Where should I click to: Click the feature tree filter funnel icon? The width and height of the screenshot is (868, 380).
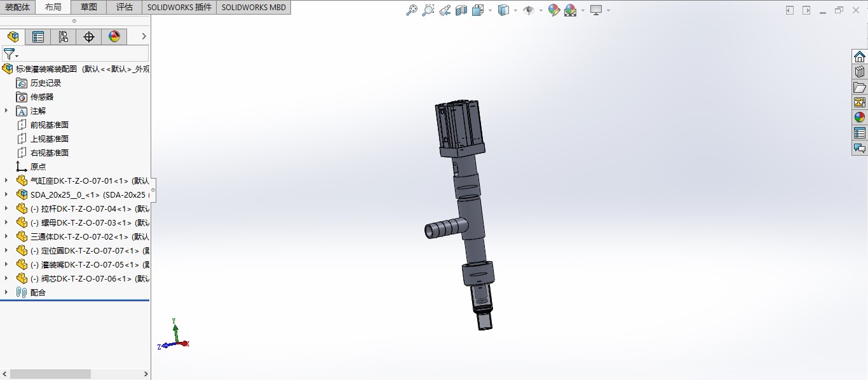[x=9, y=54]
